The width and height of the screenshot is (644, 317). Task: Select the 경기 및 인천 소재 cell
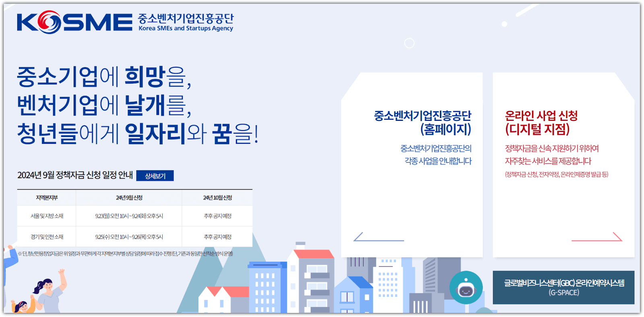pyautogui.click(x=47, y=237)
